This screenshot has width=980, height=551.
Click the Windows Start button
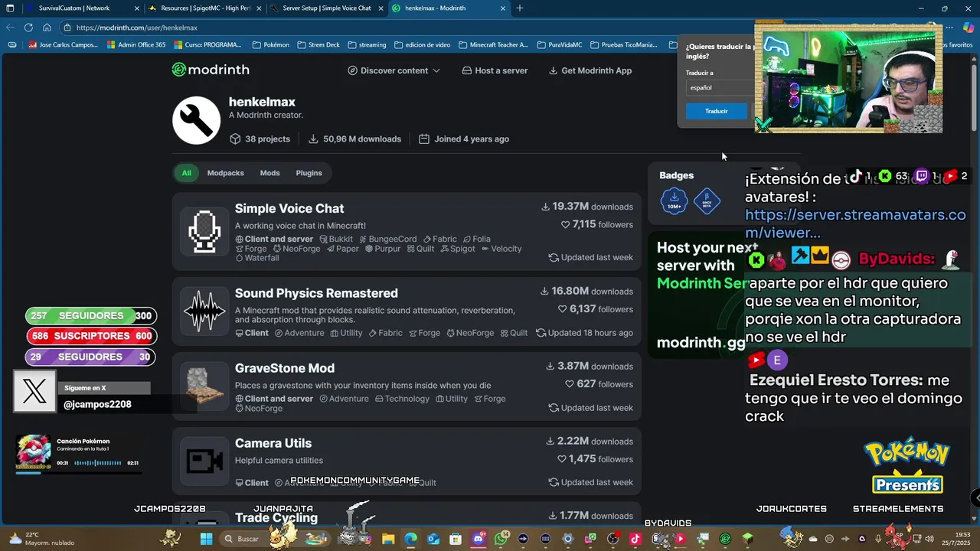click(x=206, y=539)
